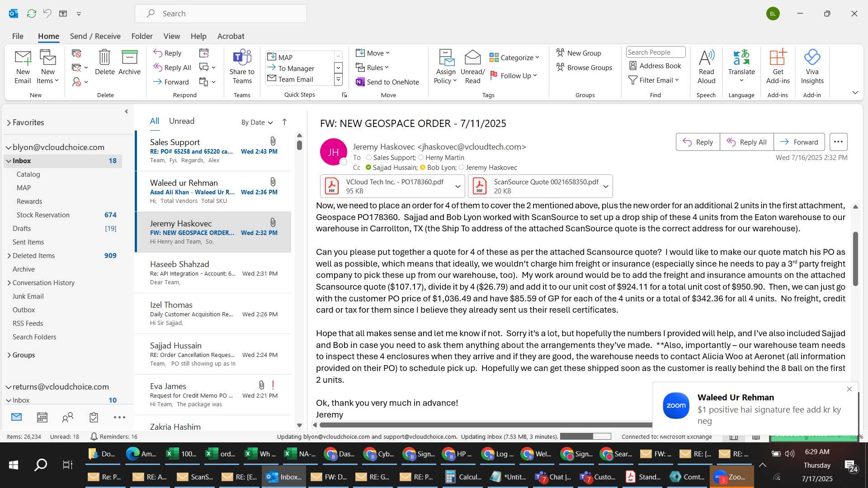Click Forward in the ribbon Respond group
This screenshot has height=488, width=868.
click(x=171, y=82)
